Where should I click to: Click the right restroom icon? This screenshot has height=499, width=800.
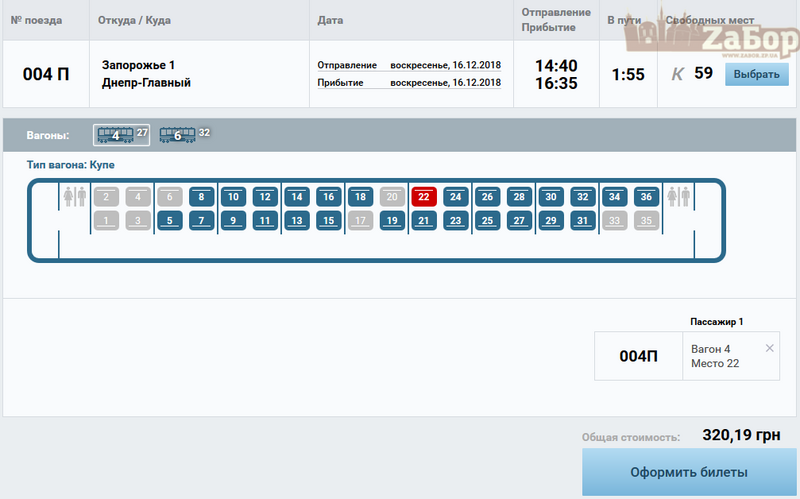(679, 196)
